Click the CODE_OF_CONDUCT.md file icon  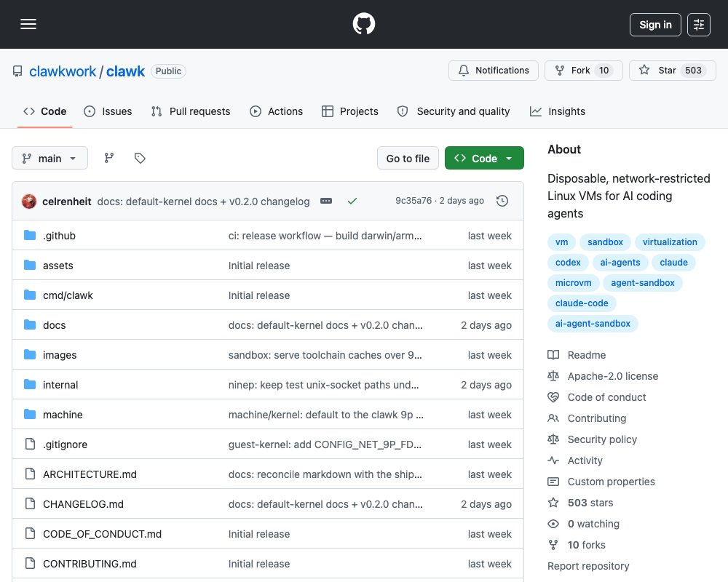(x=30, y=534)
